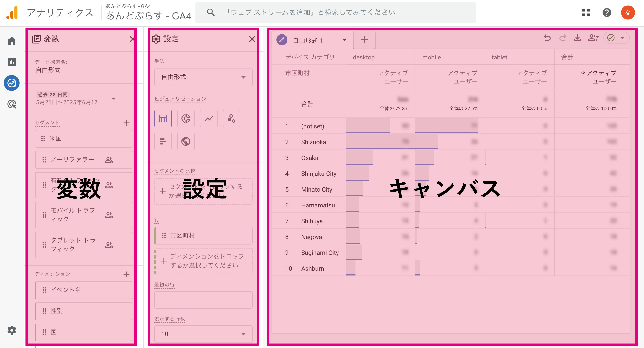The image size is (644, 348).
Task: Open the Admin gear icon at bottom left
Action: 12,330
